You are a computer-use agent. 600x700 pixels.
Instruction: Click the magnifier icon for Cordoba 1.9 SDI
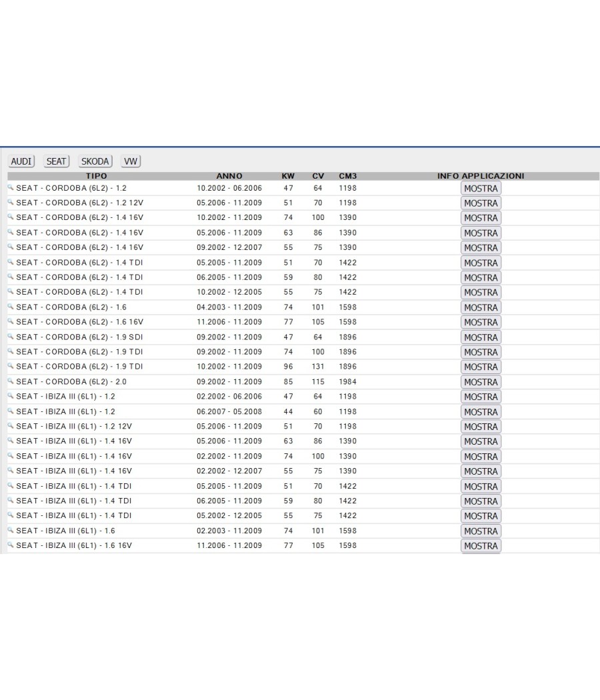tap(11, 337)
